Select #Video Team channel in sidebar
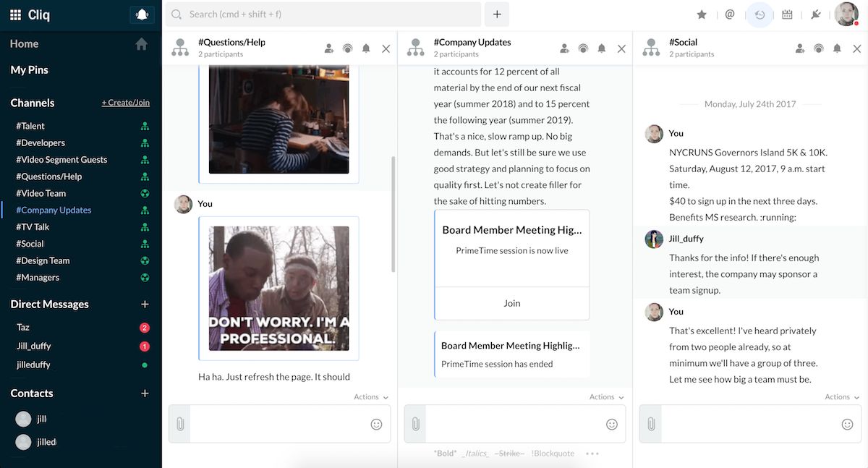 [41, 193]
